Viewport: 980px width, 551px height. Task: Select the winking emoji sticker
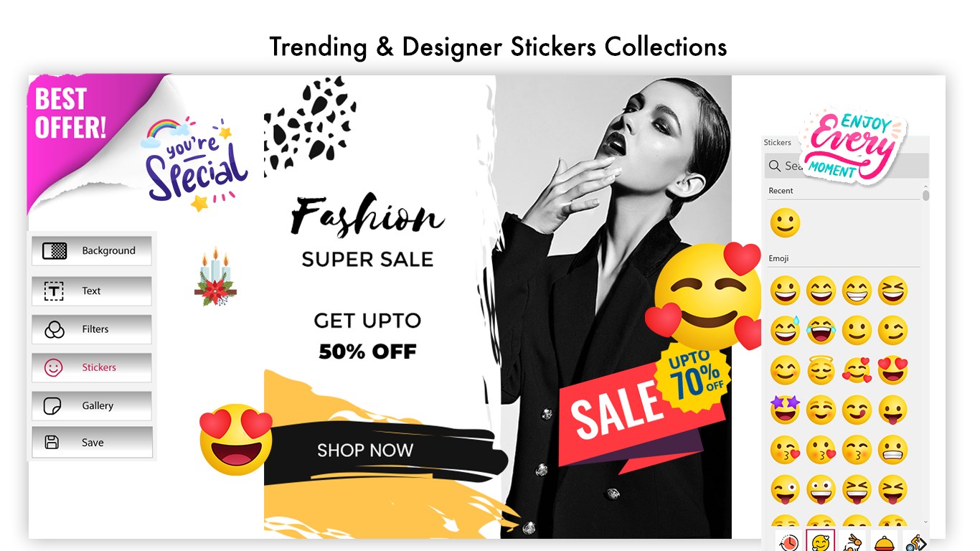pyautogui.click(x=892, y=331)
